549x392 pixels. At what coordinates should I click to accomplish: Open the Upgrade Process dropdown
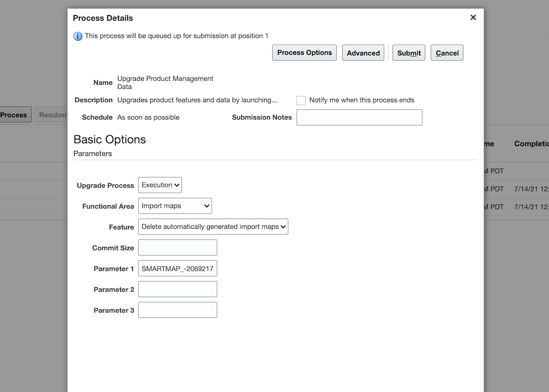160,185
